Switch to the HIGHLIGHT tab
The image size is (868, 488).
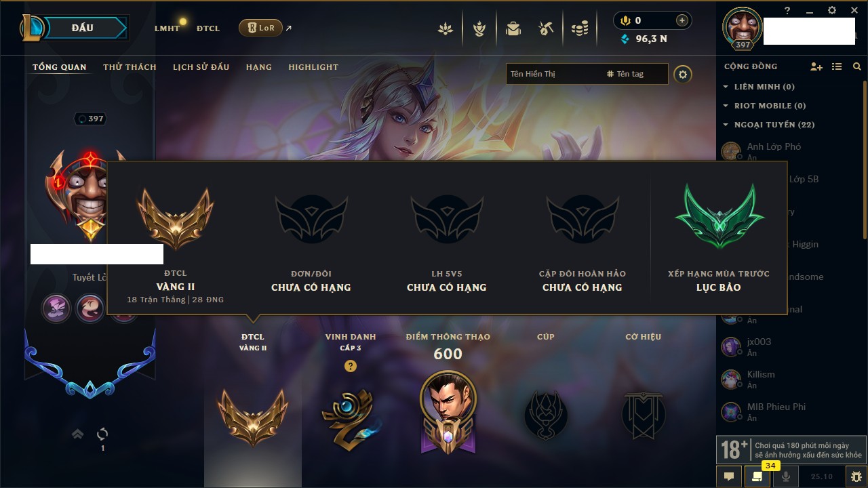pos(313,67)
